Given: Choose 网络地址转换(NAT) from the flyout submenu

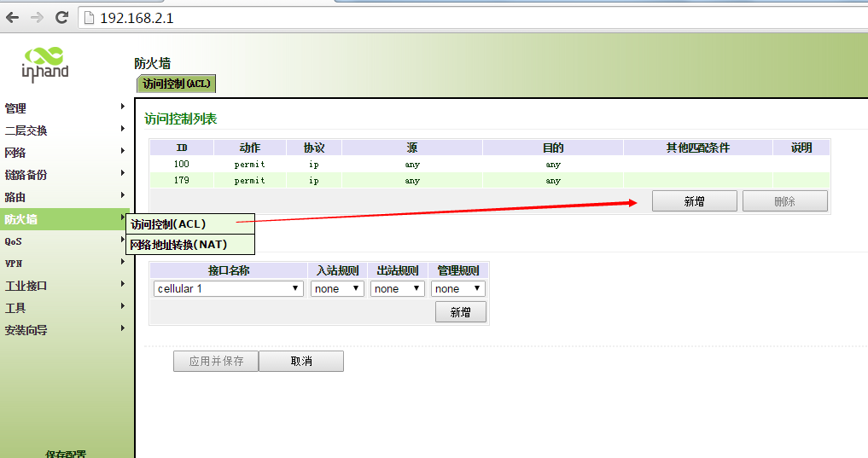Looking at the screenshot, I should click(x=190, y=245).
